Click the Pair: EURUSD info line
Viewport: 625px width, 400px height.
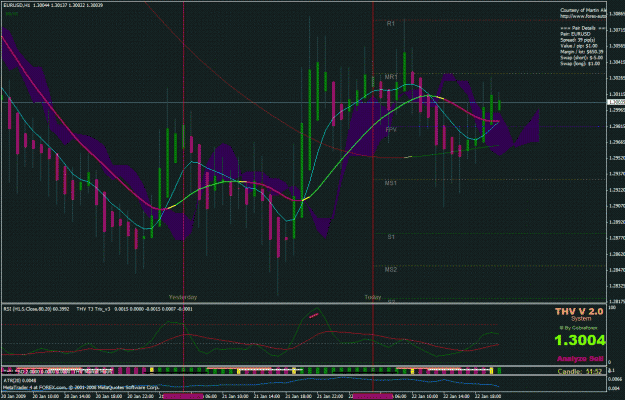(576, 34)
